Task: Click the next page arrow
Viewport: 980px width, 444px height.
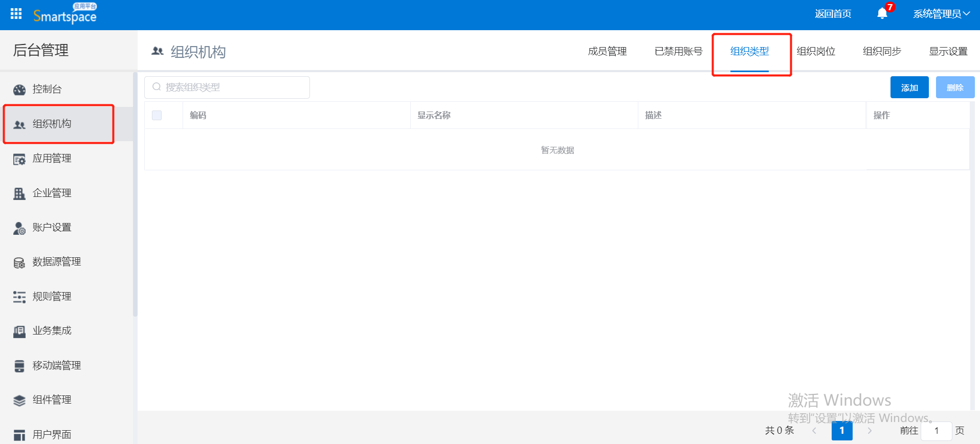Action: [x=870, y=431]
